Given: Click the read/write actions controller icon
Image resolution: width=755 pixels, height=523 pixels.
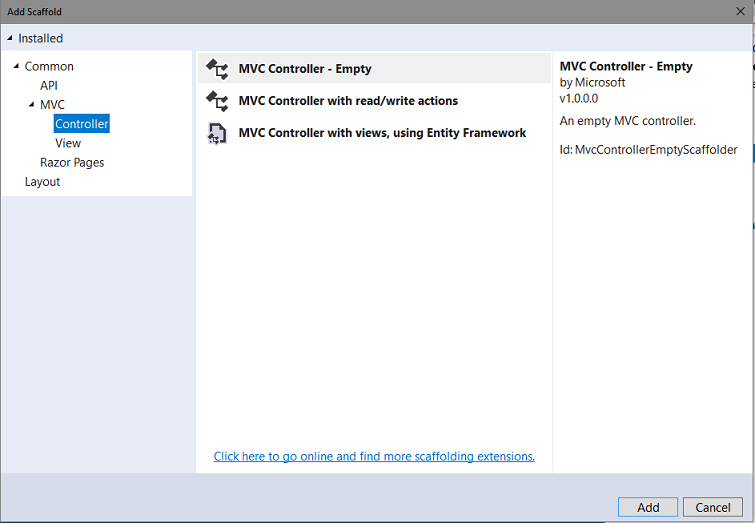Looking at the screenshot, I should pos(217,101).
